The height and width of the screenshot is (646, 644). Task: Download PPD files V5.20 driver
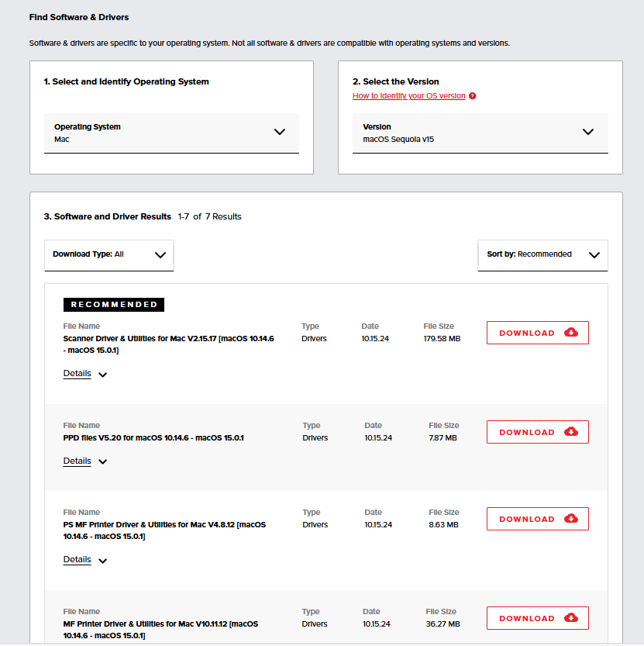click(537, 432)
